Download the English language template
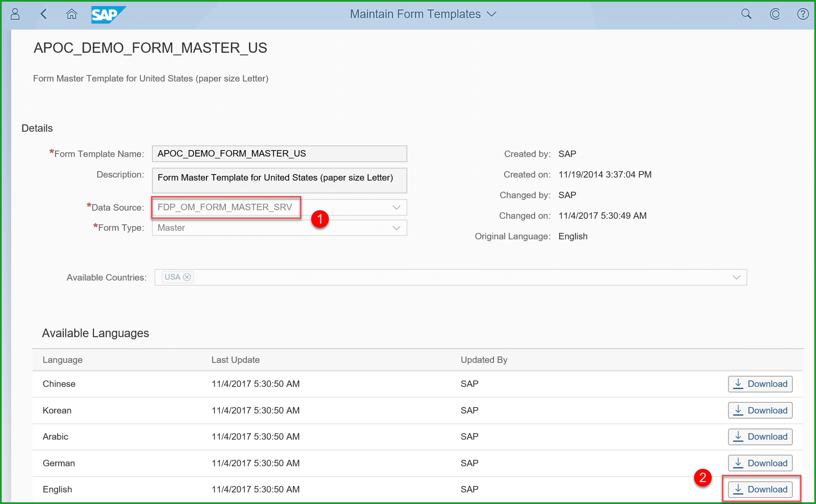The height and width of the screenshot is (504, 816). click(760, 489)
